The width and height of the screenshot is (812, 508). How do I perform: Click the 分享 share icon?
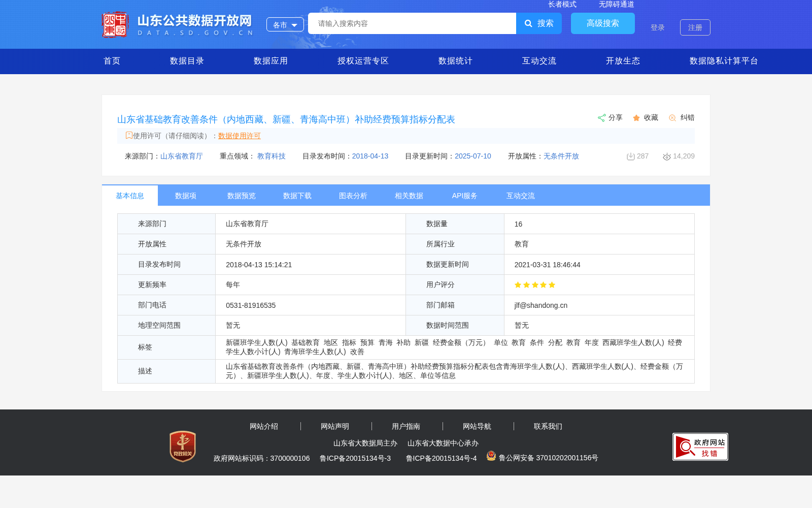602,118
